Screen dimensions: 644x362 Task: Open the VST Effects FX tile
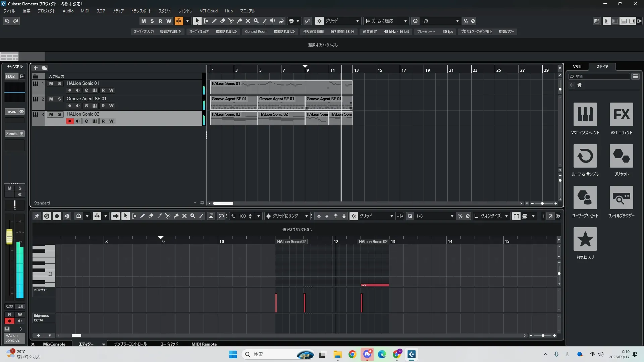[621, 115]
